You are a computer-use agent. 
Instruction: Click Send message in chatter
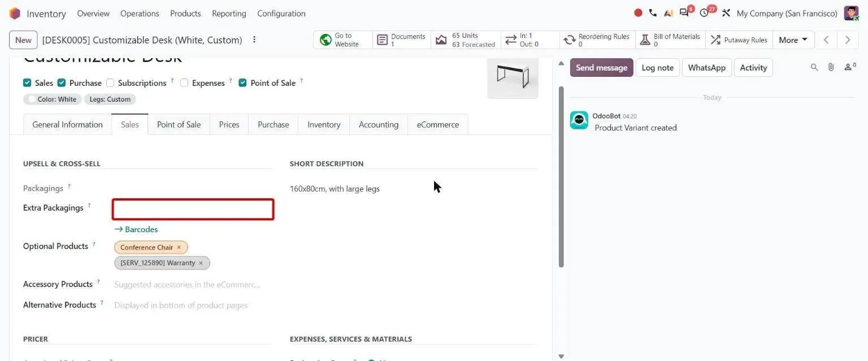tap(601, 67)
